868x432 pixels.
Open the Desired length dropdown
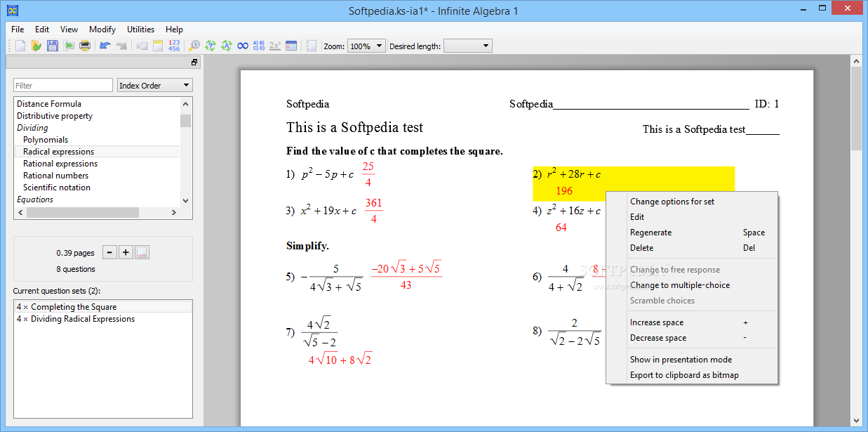coord(468,46)
